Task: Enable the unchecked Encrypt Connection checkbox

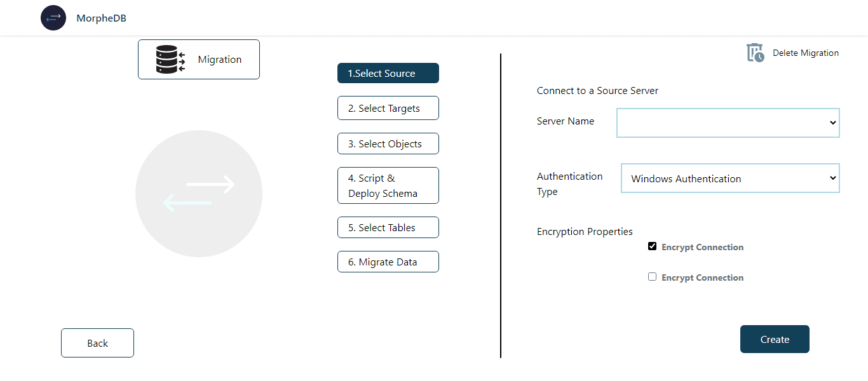Action: [652, 277]
